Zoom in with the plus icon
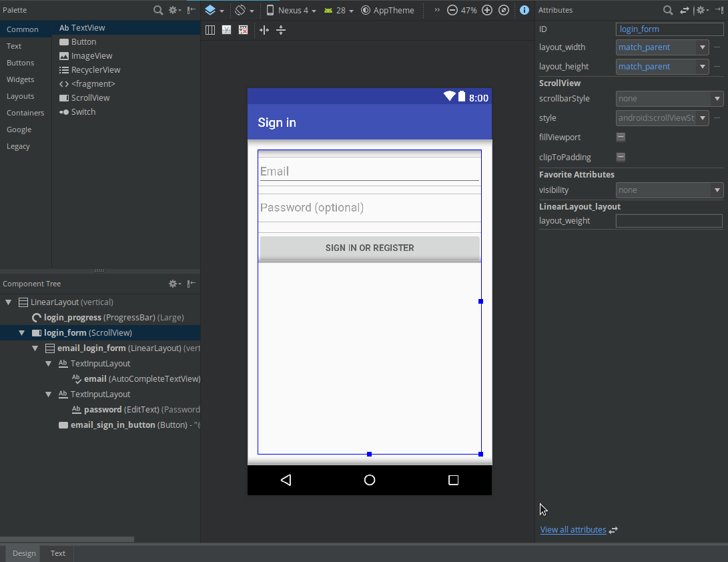 (x=487, y=10)
